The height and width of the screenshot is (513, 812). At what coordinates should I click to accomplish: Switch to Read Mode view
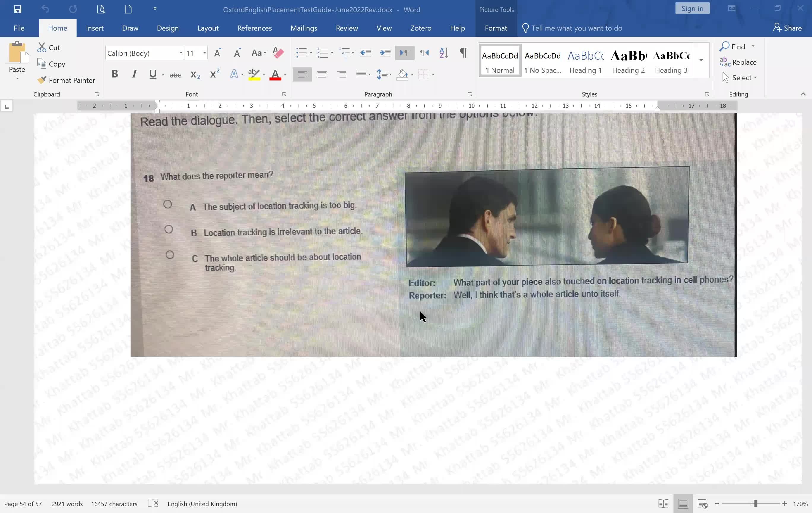(x=663, y=503)
